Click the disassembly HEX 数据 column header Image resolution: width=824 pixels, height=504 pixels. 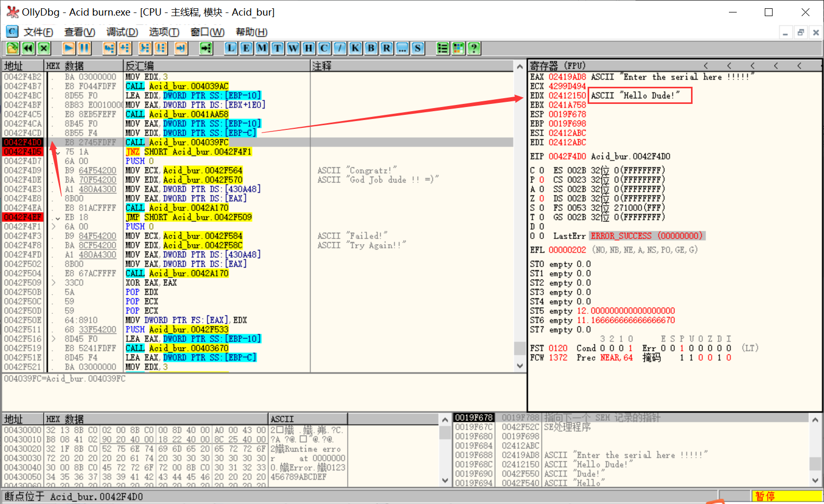[84, 66]
